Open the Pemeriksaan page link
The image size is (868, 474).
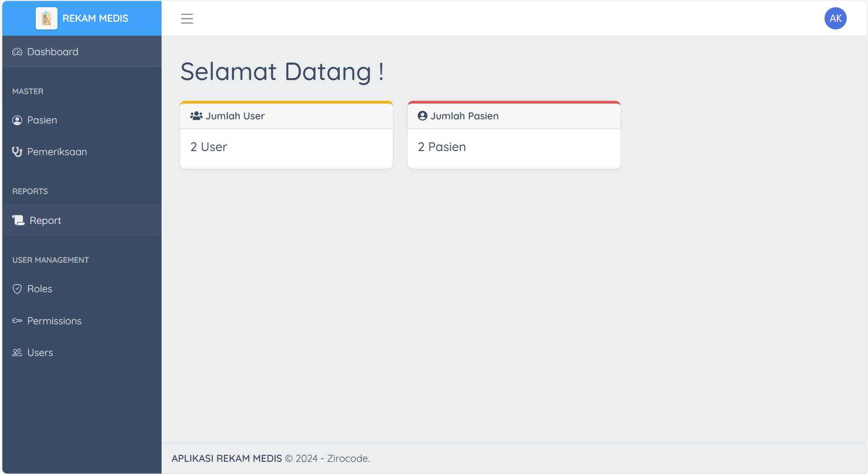pyautogui.click(x=57, y=152)
